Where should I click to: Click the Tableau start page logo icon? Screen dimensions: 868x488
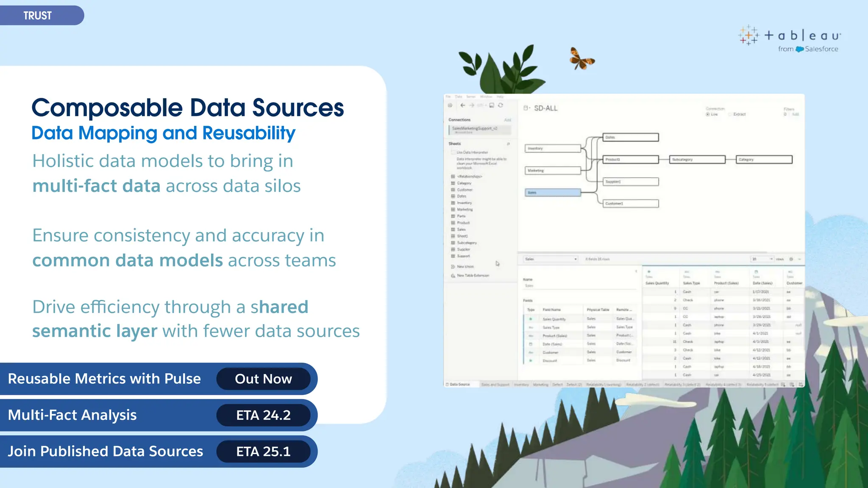pyautogui.click(x=450, y=105)
